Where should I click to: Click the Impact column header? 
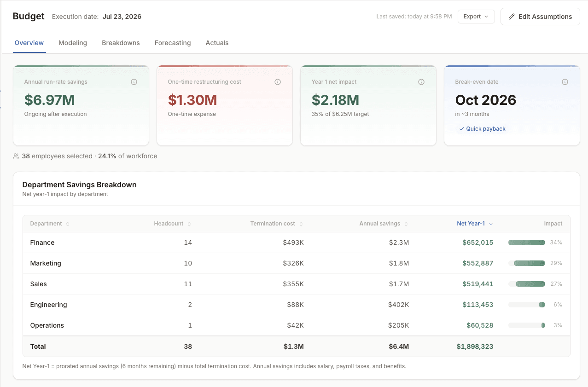coord(553,224)
